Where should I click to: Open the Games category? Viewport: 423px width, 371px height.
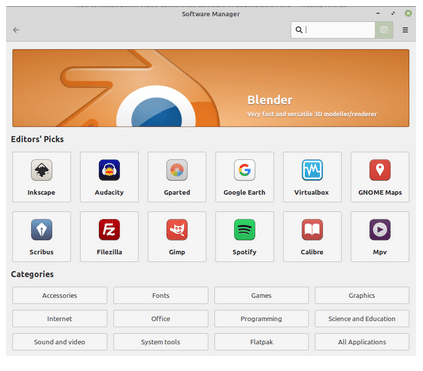261,295
